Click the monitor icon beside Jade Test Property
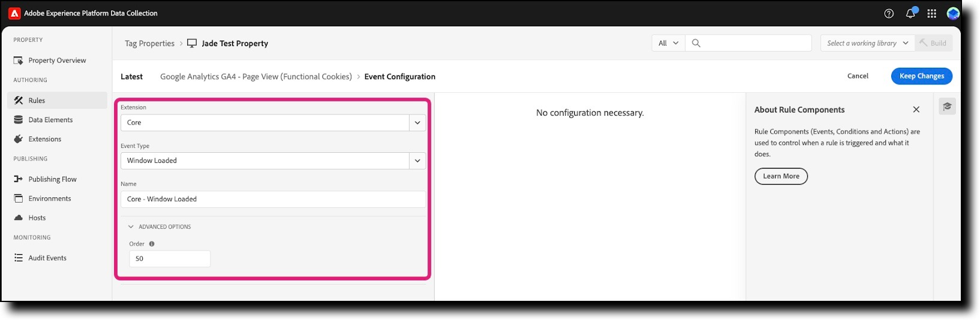This screenshot has height=320, width=980. pyautogui.click(x=192, y=43)
